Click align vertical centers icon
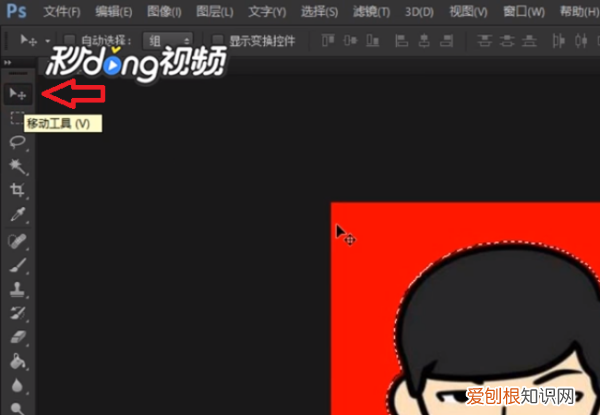 click(351, 40)
